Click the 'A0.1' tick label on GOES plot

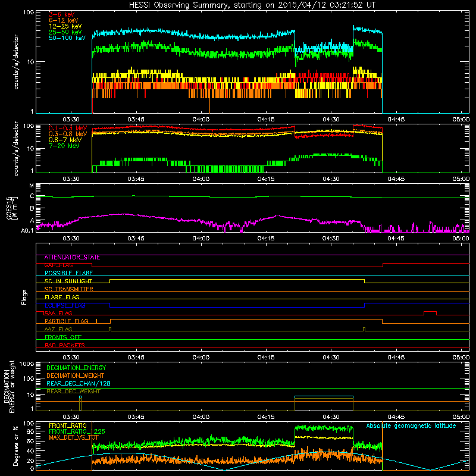pos(27,231)
